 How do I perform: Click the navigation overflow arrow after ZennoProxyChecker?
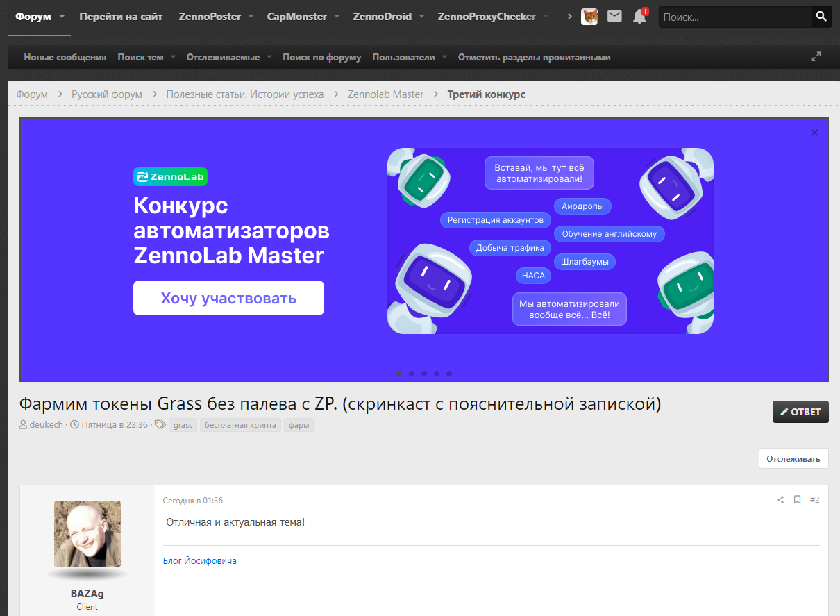tap(570, 16)
